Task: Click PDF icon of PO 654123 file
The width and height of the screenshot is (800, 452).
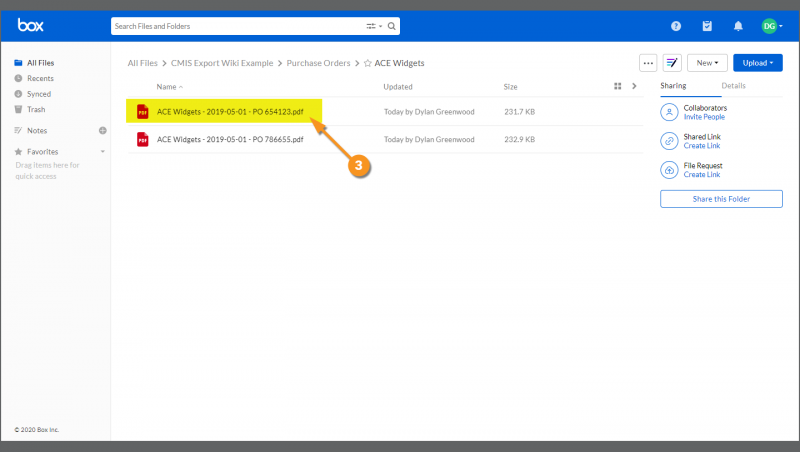Action: click(x=142, y=112)
